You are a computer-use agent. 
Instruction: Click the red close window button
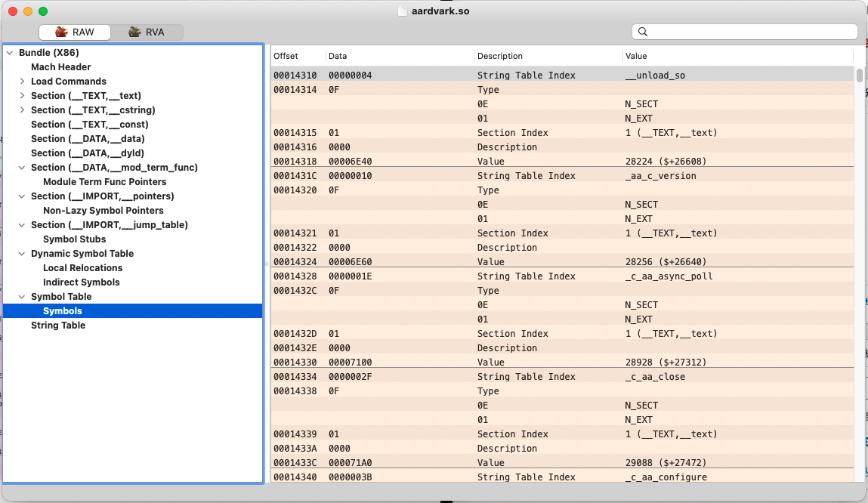tap(14, 11)
